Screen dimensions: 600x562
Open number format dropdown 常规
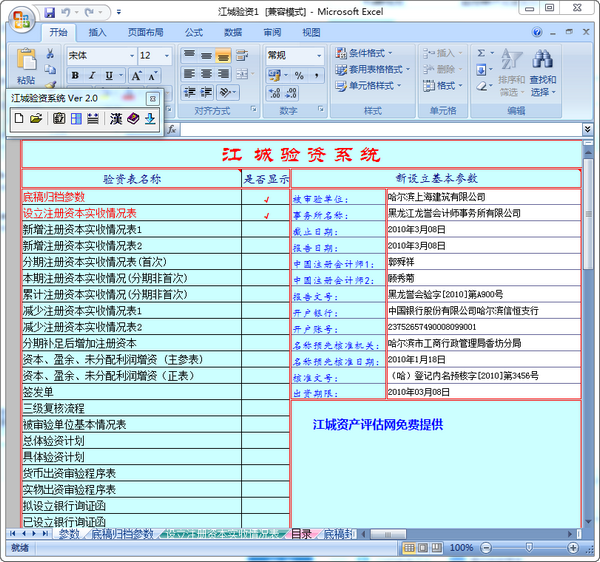pos(319,56)
